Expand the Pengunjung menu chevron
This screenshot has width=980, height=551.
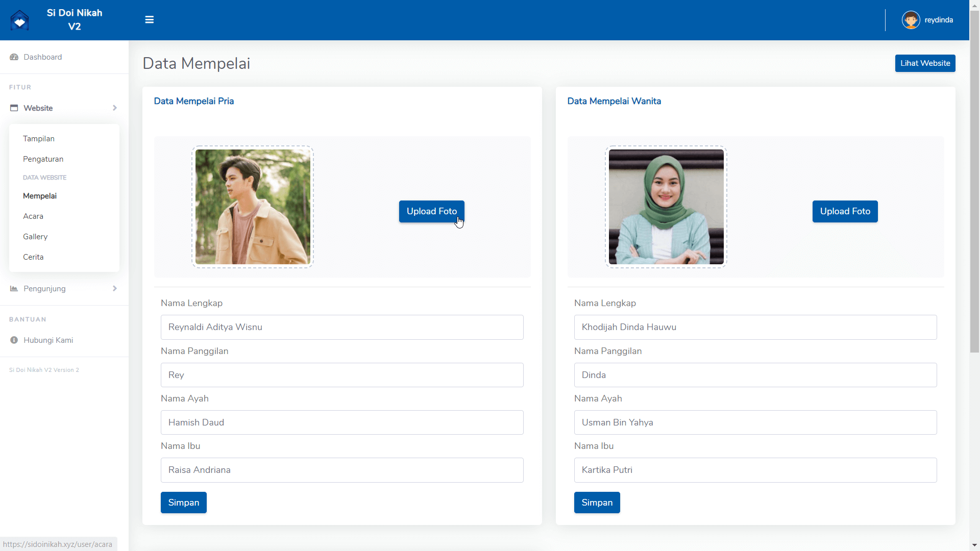114,289
